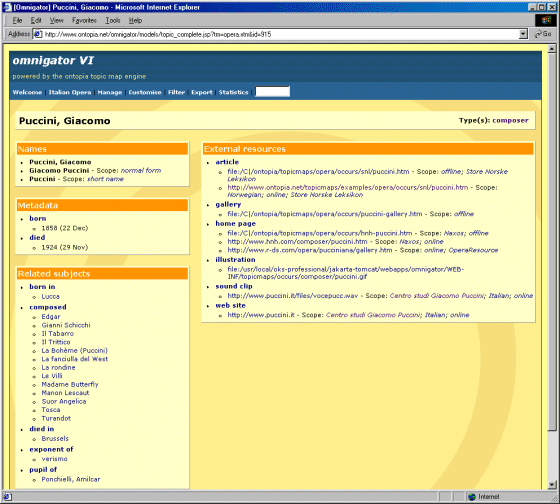Click the web site resource type link
Screen dimensions: 560x504
tap(230, 305)
